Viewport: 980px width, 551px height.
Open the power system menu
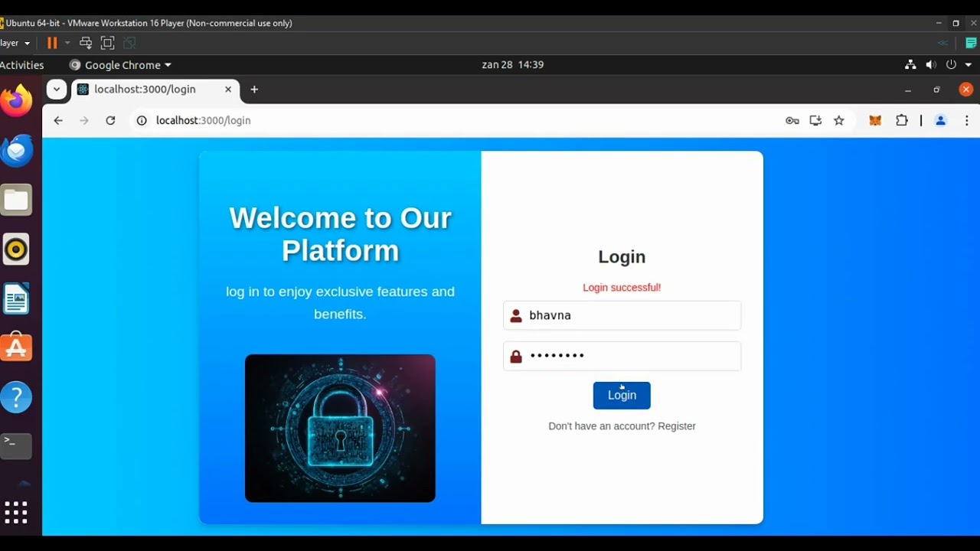[951, 65]
